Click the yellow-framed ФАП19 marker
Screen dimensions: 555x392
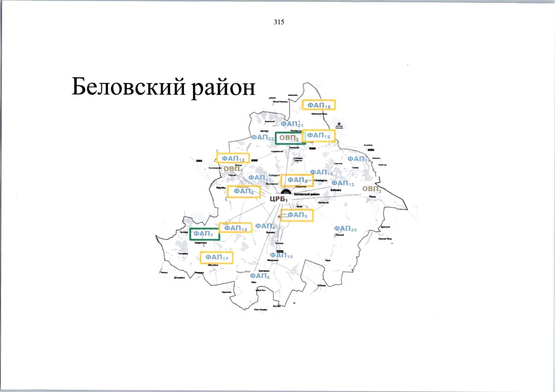(235, 228)
